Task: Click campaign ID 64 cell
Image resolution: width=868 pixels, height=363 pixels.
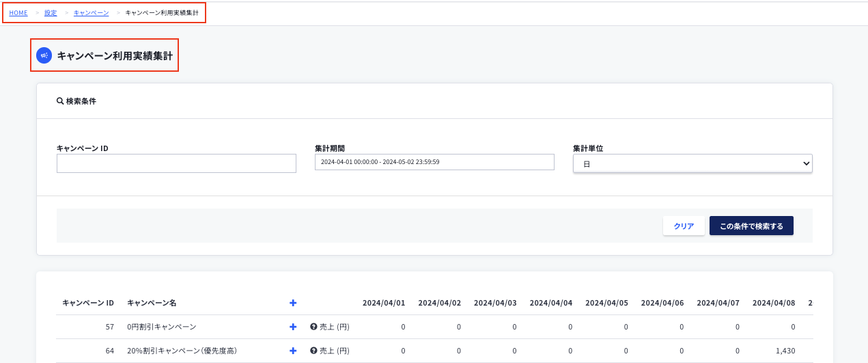Action: pyautogui.click(x=110, y=351)
